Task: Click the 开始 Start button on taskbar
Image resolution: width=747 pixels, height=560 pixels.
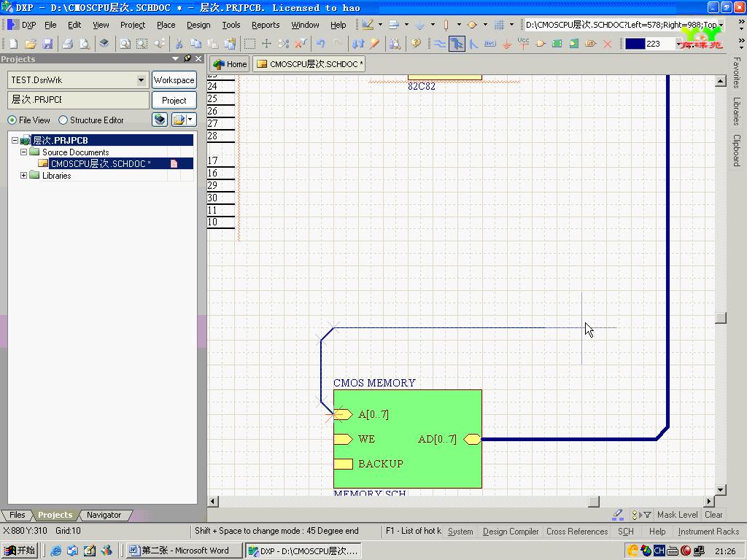Action: click(20, 551)
